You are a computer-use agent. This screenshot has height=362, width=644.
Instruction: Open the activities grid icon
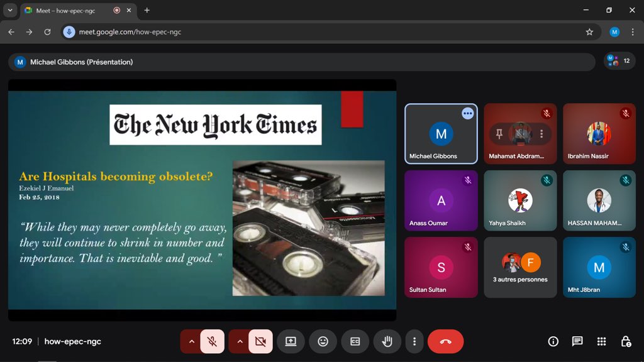(601, 341)
